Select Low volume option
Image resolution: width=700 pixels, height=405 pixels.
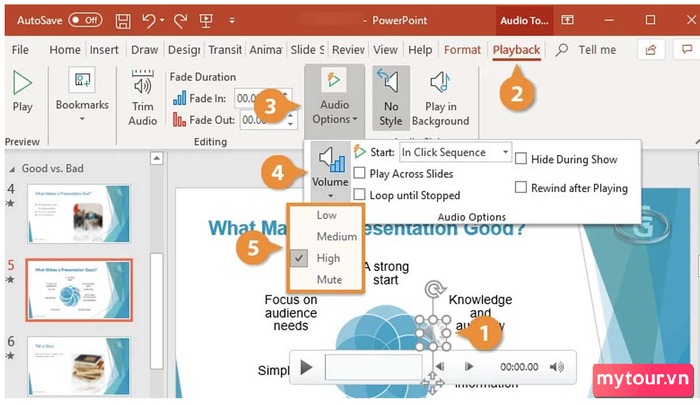pos(326,215)
